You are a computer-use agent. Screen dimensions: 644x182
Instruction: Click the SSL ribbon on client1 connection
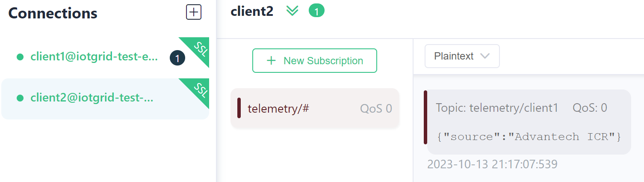coord(199,49)
